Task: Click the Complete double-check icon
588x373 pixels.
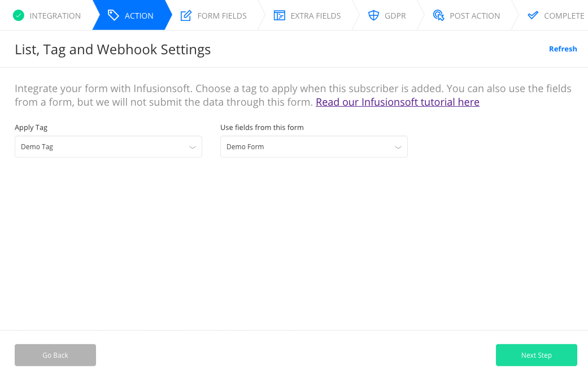Action: 533,15
